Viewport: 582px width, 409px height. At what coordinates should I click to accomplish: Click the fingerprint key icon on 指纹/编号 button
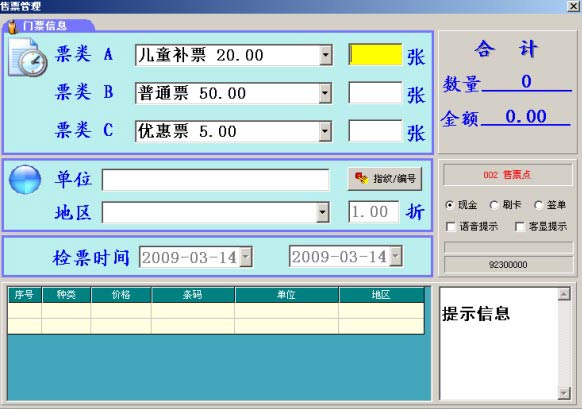[361, 178]
